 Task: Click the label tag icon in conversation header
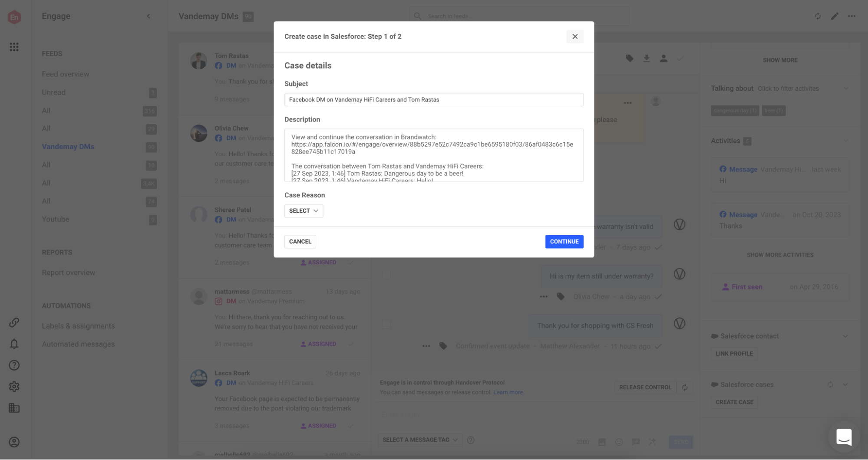coord(630,58)
